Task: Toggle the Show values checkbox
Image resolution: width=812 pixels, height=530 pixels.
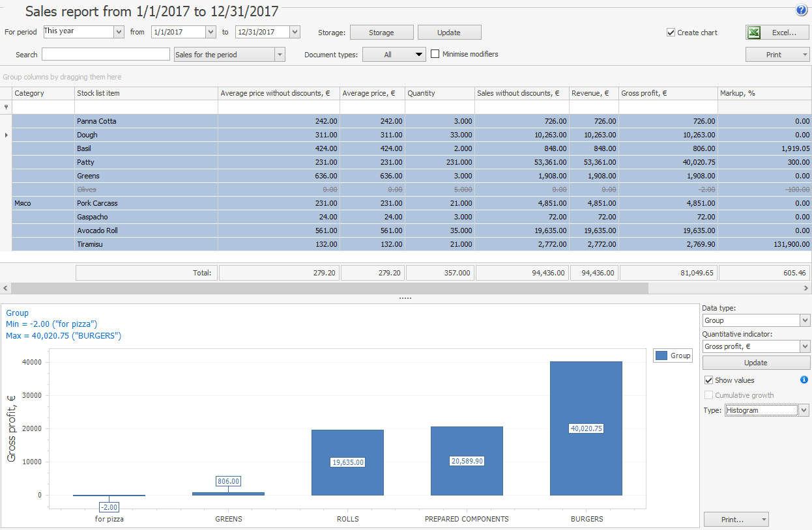Action: pyautogui.click(x=708, y=380)
